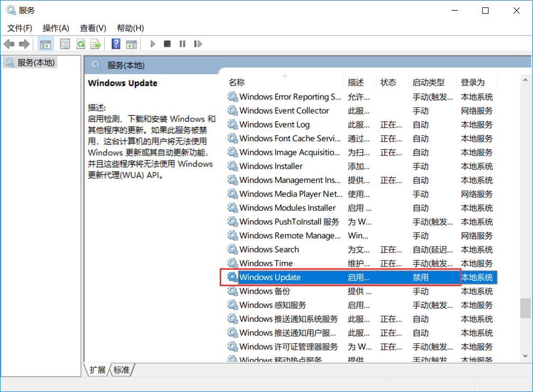This screenshot has height=392, width=533.
Task: Open the 操作(A) menu
Action: pyautogui.click(x=56, y=28)
